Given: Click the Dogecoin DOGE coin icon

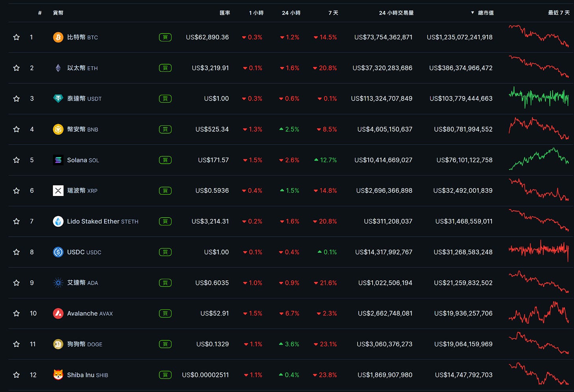Looking at the screenshot, I should 58,344.
